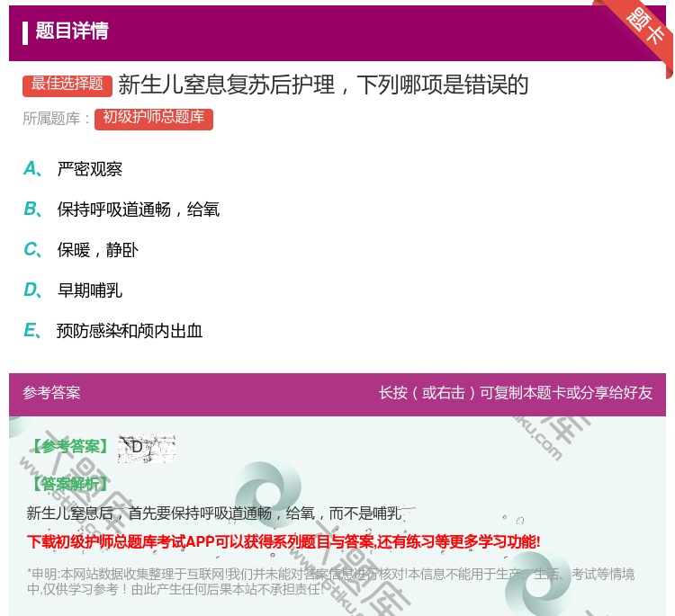Open the red 下载初级护师总题库考试APP link

tap(283, 541)
